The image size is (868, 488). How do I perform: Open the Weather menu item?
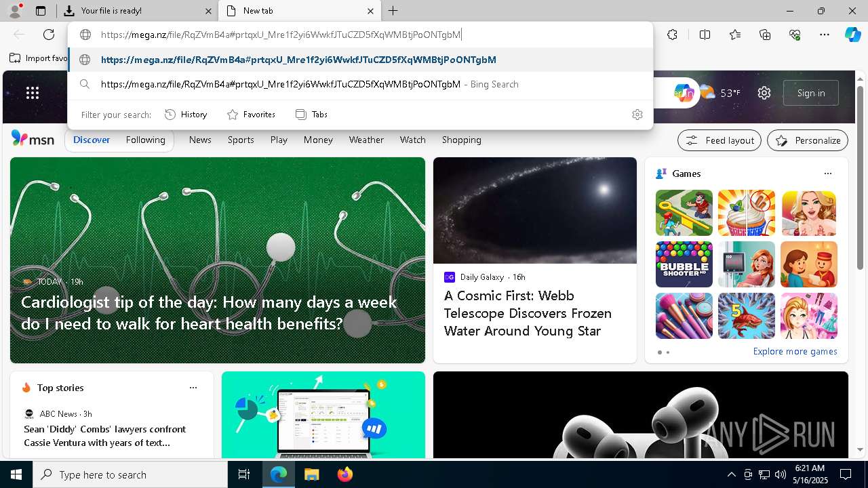(x=366, y=140)
